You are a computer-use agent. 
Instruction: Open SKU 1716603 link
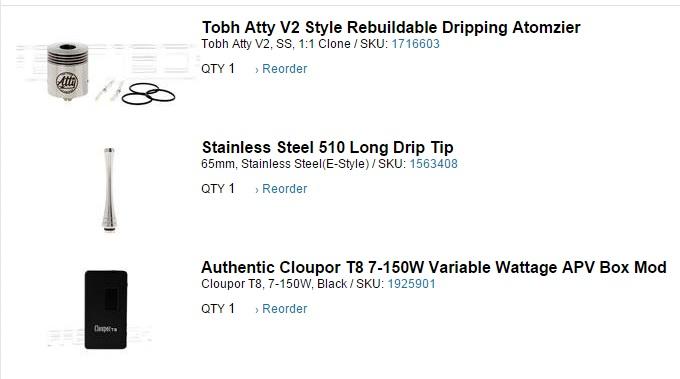[x=415, y=44]
